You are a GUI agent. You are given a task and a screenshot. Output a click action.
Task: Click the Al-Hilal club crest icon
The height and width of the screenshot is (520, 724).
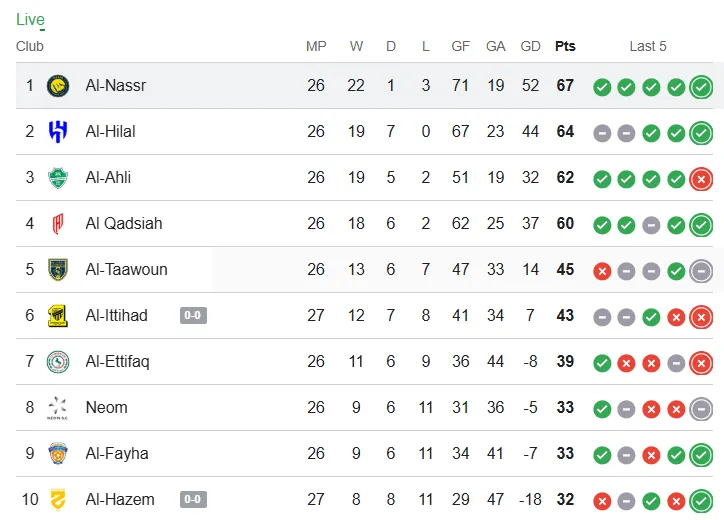click(58, 132)
